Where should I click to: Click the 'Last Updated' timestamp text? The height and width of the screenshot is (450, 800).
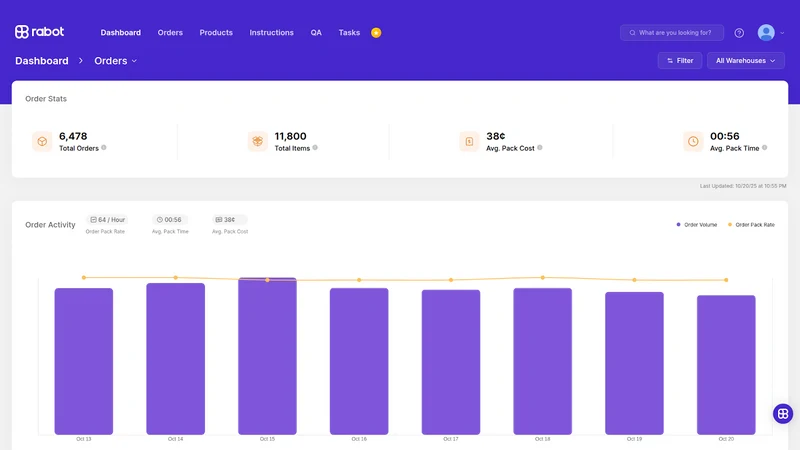(x=743, y=186)
